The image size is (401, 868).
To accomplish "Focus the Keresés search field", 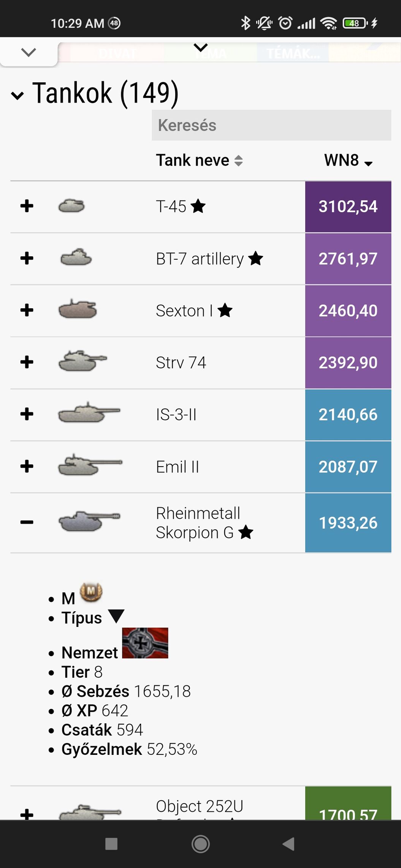I will point(271,125).
